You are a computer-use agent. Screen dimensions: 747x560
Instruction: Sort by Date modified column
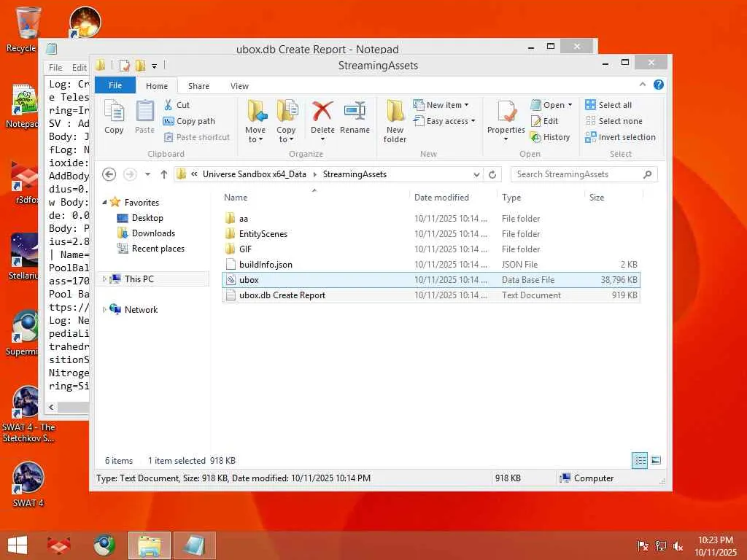coord(452,197)
